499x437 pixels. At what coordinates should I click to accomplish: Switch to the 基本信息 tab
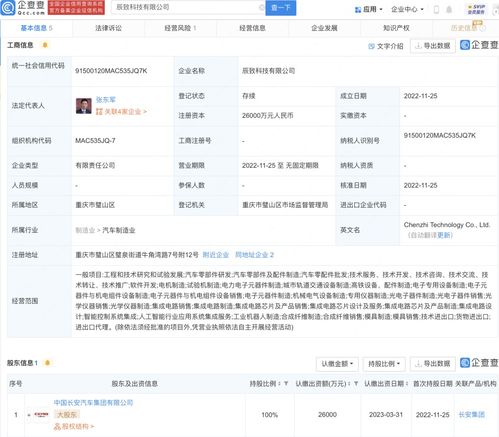pyautogui.click(x=36, y=28)
